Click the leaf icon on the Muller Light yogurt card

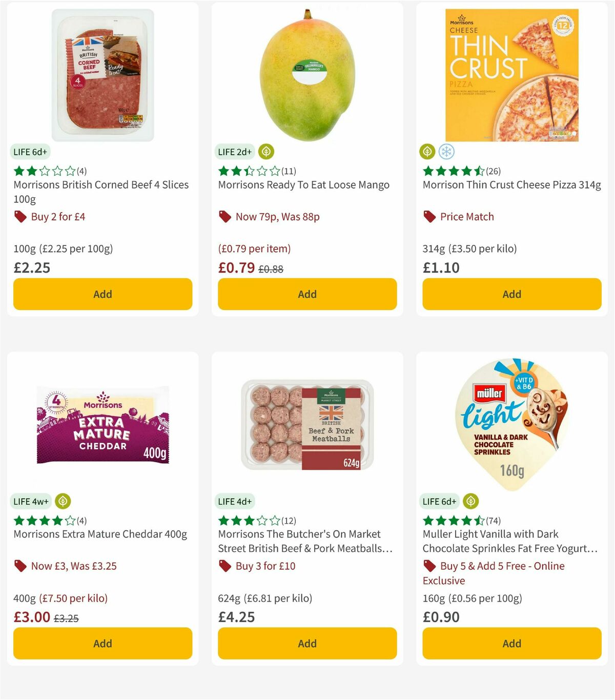click(x=470, y=501)
